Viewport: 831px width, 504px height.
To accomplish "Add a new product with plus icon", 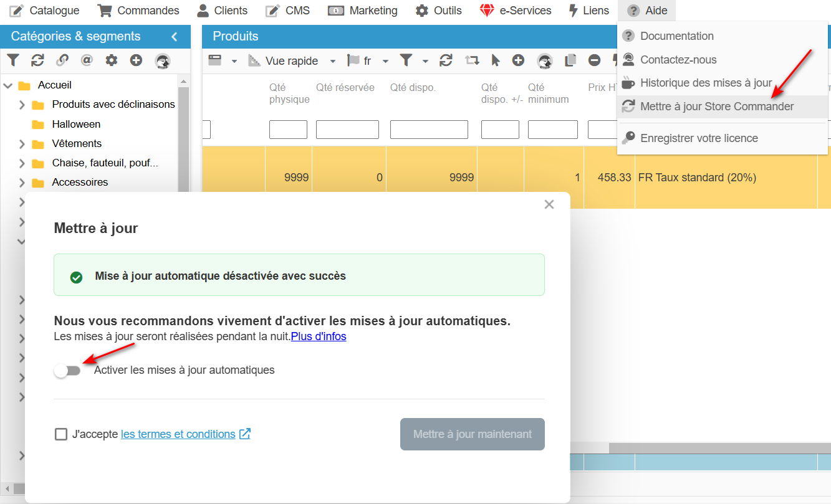I will click(518, 60).
